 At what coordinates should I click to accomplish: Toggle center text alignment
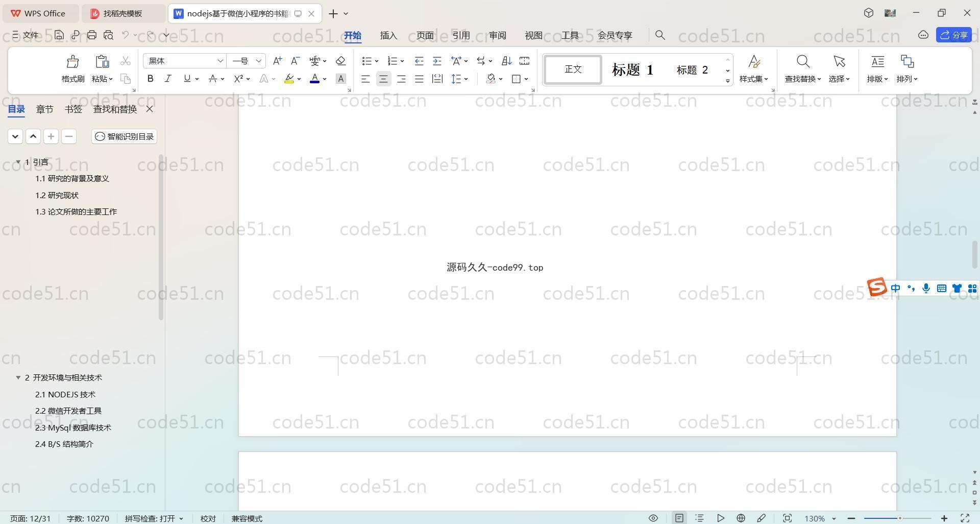point(383,79)
